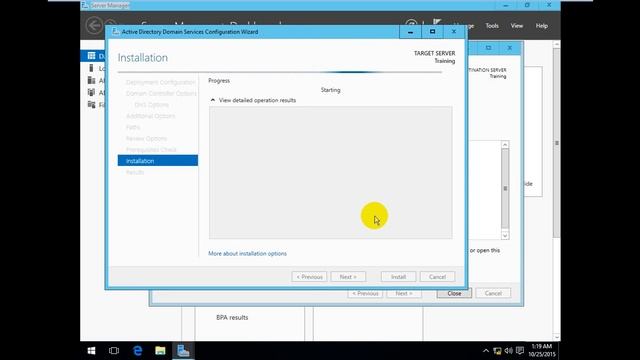
Task: Select the Additional Options step
Action: [151, 116]
